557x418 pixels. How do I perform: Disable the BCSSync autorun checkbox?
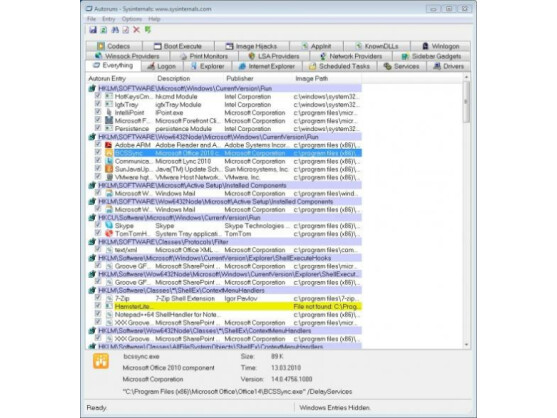pos(98,153)
